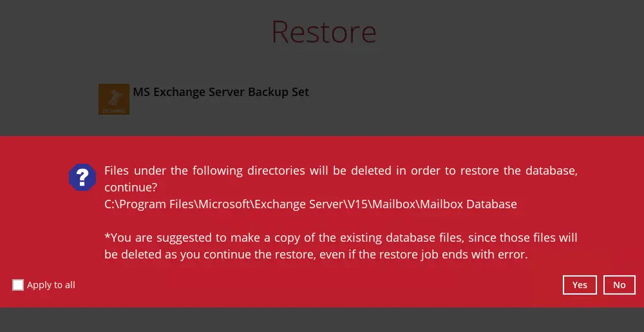Click the blue question mark icon
Screen dimensions: 644x332
(x=82, y=177)
